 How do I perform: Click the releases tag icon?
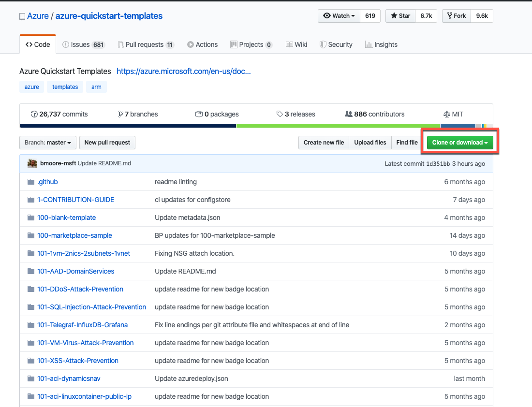click(280, 114)
